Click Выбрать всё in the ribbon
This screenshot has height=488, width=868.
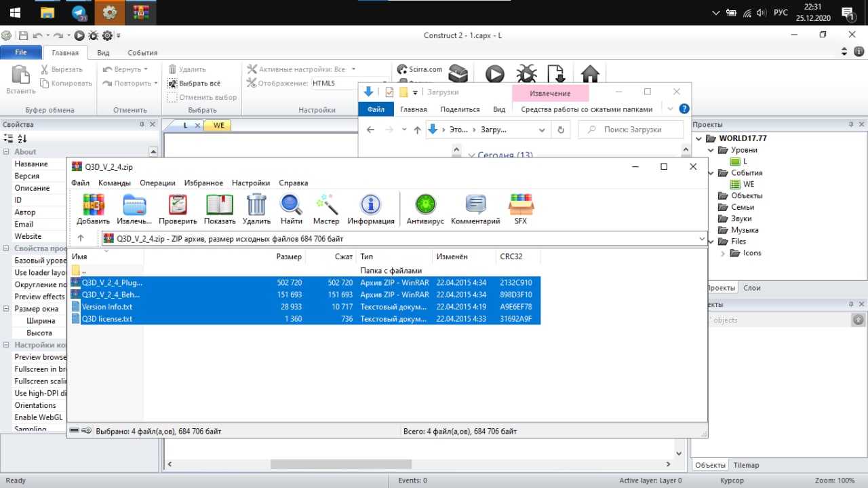tap(194, 83)
